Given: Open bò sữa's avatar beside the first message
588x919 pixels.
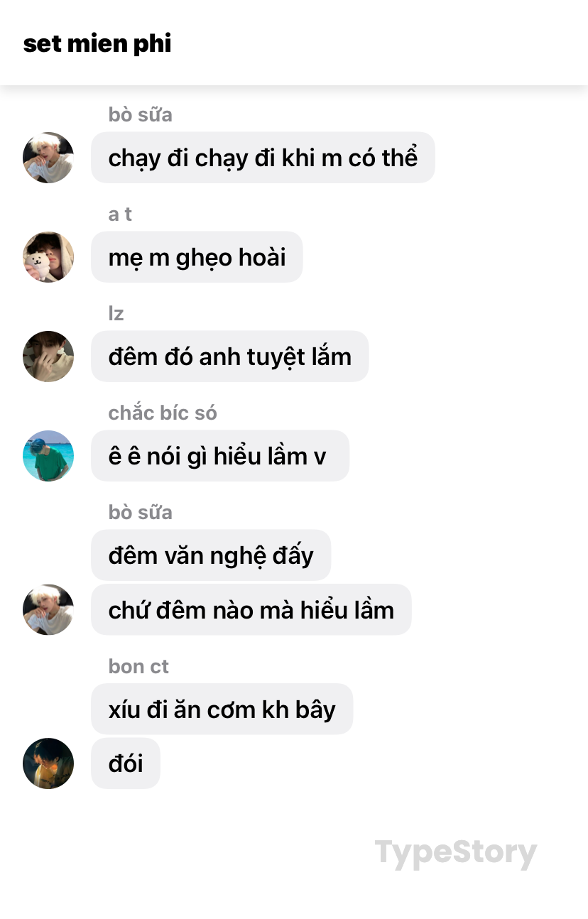Looking at the screenshot, I should coord(48,158).
